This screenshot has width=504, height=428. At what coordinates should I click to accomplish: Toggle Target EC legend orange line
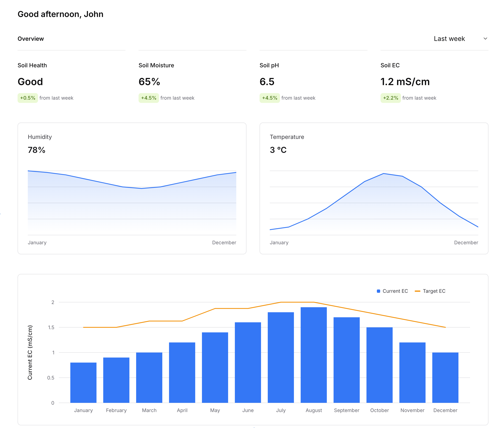(x=417, y=291)
